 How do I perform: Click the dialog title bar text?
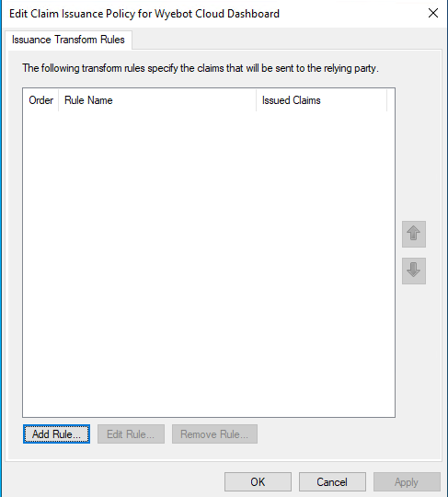tap(144, 14)
